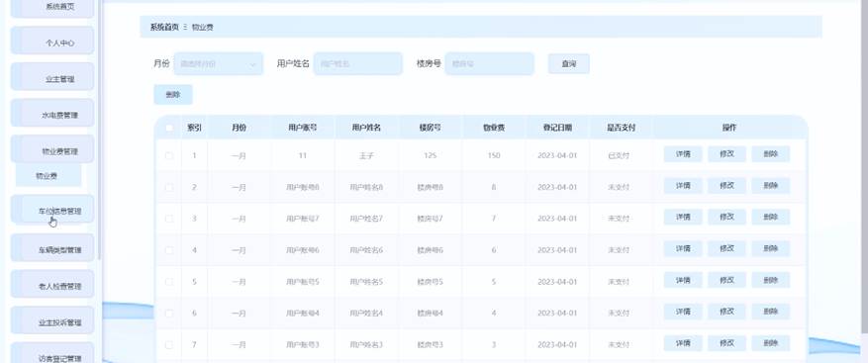Screen dimensions: 868x363
Task: Tick the checkbox for row 7 (用户姓名3)
Action: click(x=169, y=345)
